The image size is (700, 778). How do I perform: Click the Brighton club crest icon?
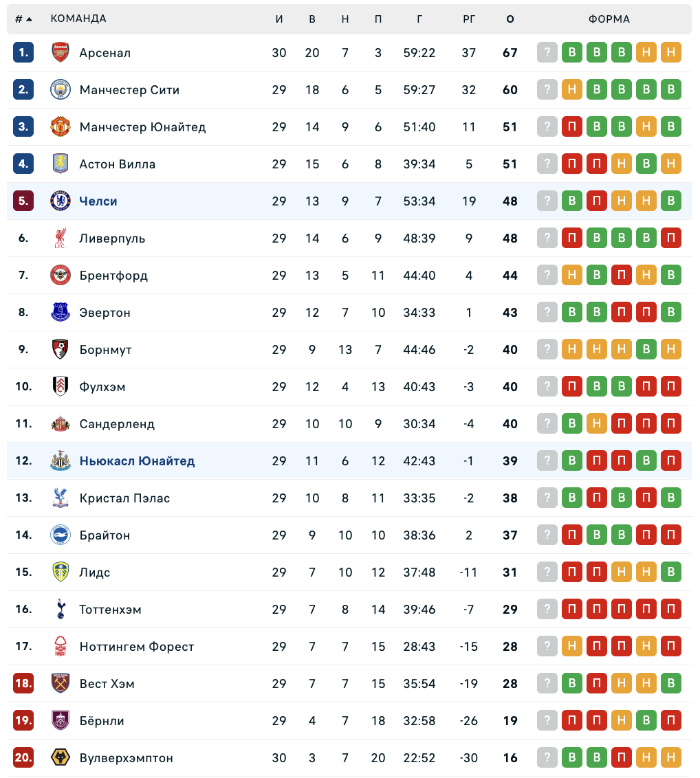pyautogui.click(x=61, y=535)
